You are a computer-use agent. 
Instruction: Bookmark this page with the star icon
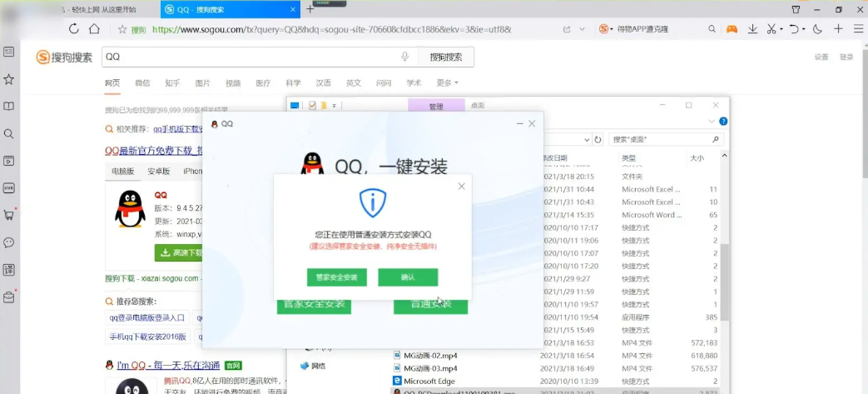pos(122,29)
